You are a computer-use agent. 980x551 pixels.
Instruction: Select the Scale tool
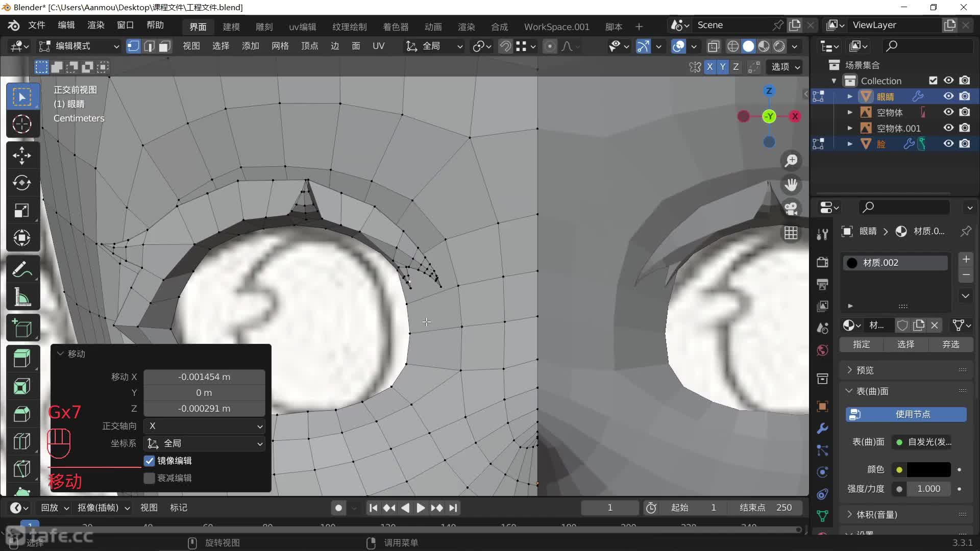22,211
